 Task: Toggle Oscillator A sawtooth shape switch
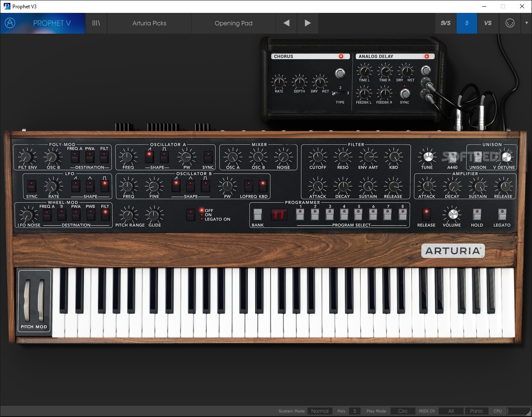(x=149, y=157)
